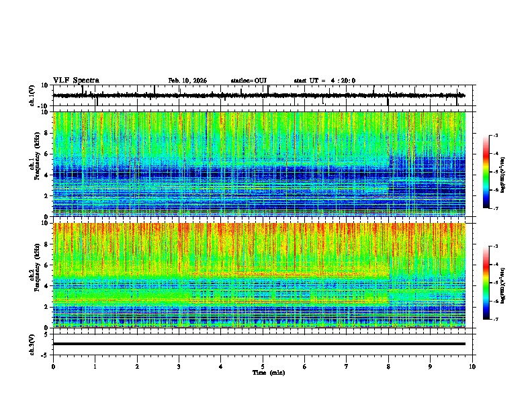Click the ch.2 spectrogram plot
Viewport: 532px width, 411px height.
(259, 275)
